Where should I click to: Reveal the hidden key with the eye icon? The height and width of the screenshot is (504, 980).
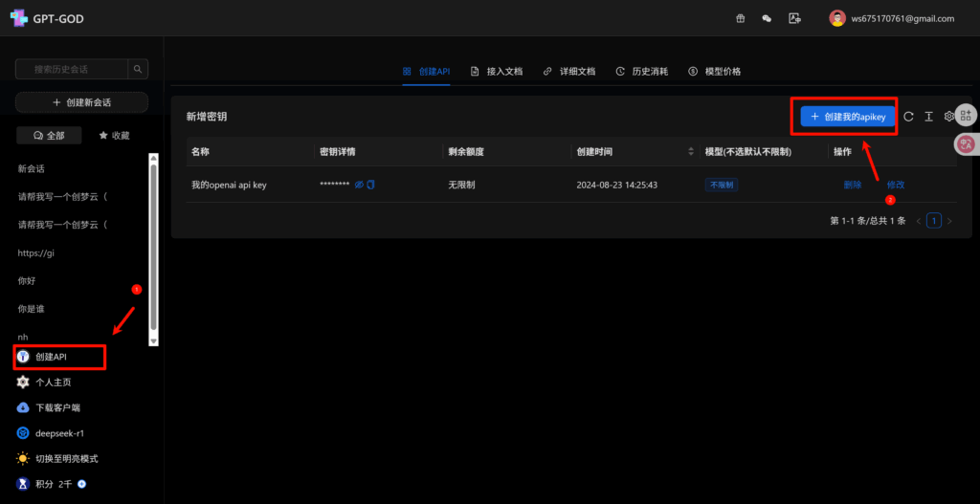click(359, 185)
